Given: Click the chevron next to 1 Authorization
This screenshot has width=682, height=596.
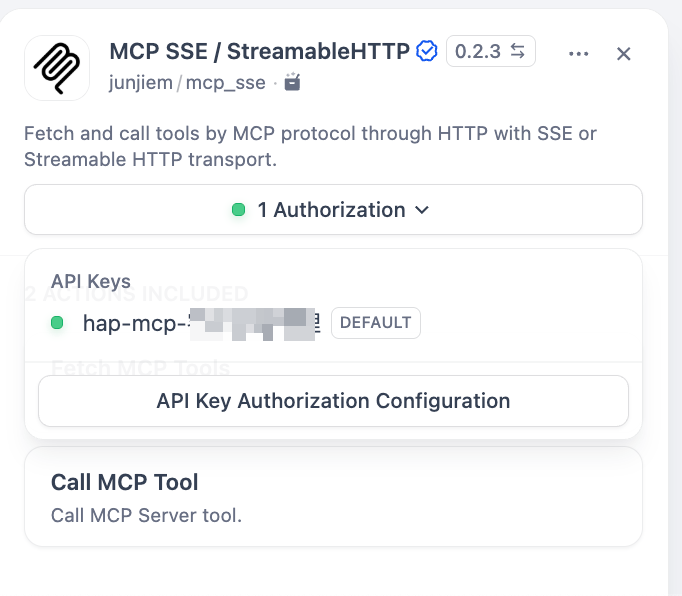Looking at the screenshot, I should coord(421,210).
